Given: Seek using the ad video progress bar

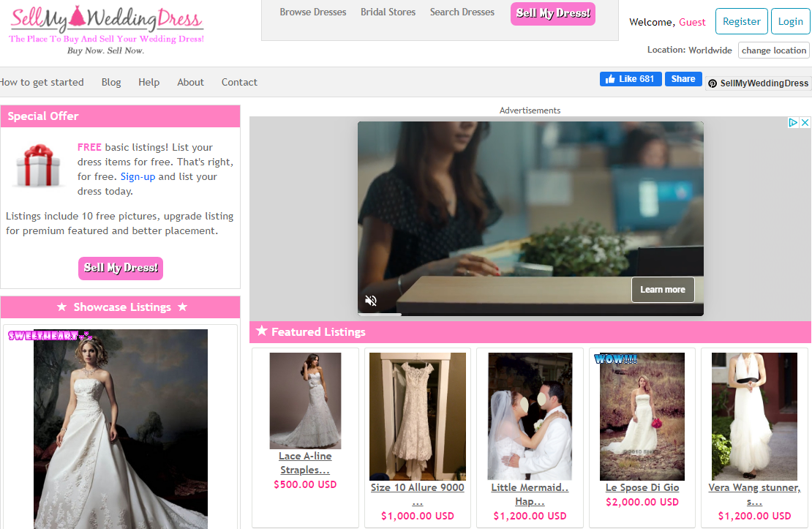Looking at the screenshot, I should (x=530, y=315).
